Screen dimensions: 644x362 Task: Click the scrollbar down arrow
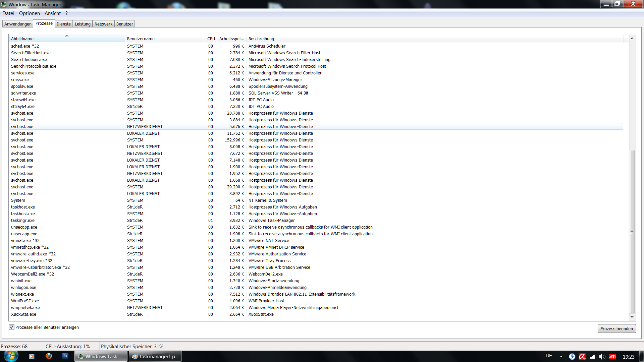632,317
